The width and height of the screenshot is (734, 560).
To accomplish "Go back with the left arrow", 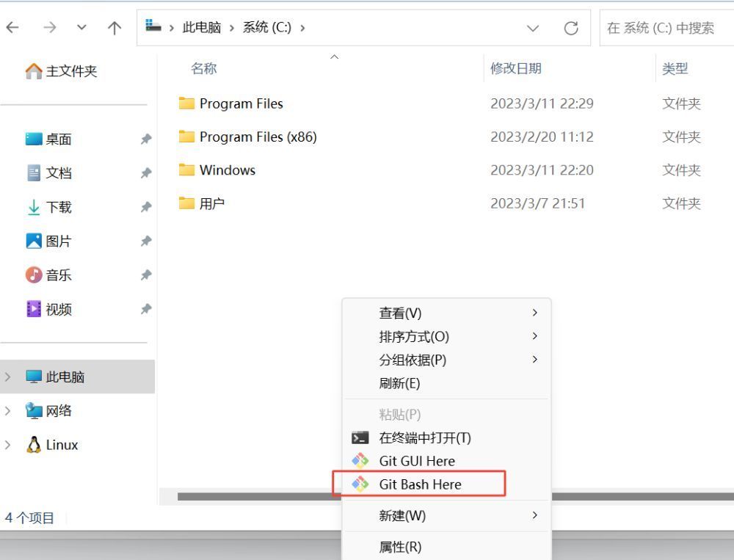I will tap(12, 28).
